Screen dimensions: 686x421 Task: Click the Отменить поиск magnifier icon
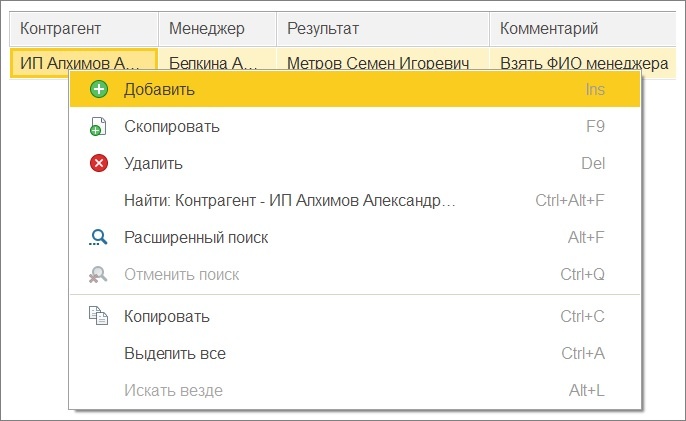point(98,274)
